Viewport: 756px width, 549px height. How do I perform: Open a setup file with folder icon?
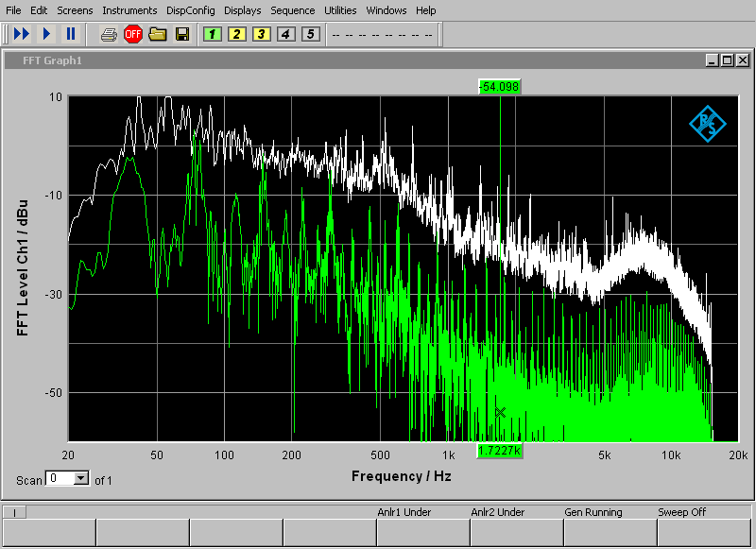pos(158,35)
